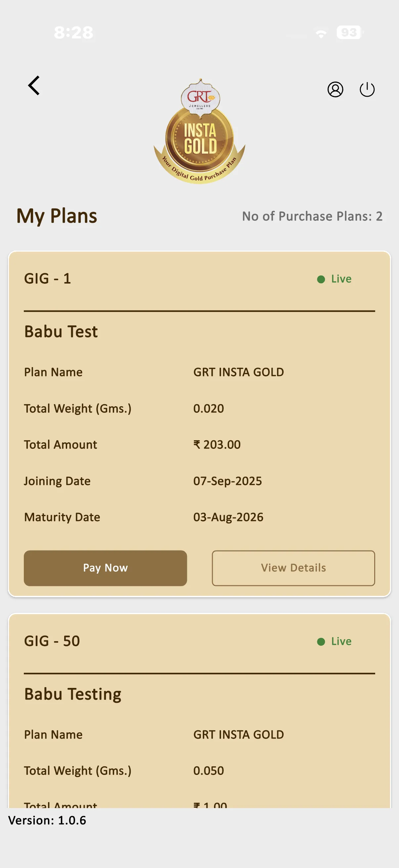399x868 pixels.
Task: Tap the back arrow icon
Action: [34, 86]
